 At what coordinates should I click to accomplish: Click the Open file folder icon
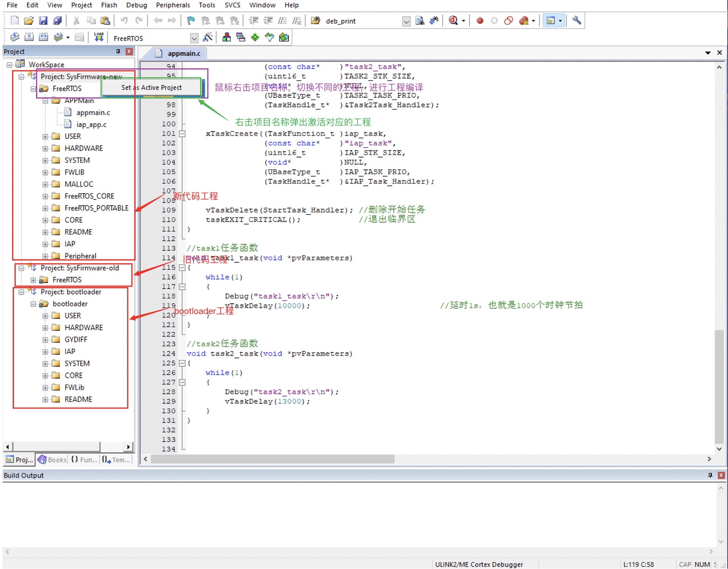[x=28, y=20]
